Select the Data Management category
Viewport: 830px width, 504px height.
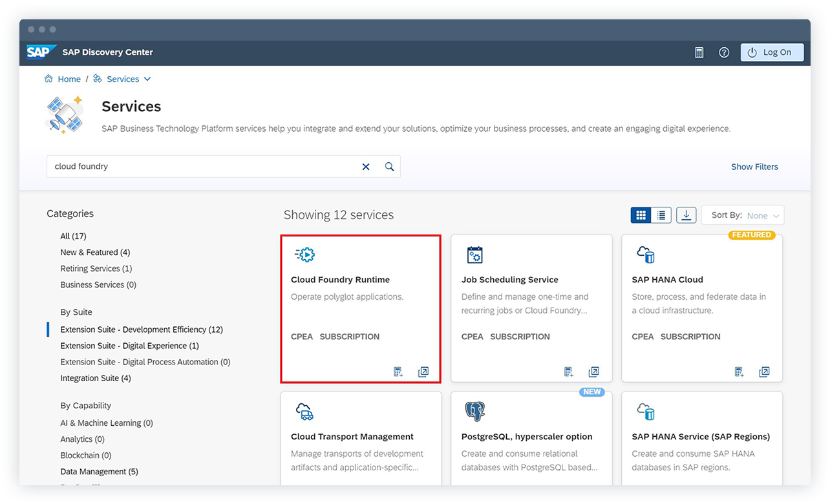point(99,471)
